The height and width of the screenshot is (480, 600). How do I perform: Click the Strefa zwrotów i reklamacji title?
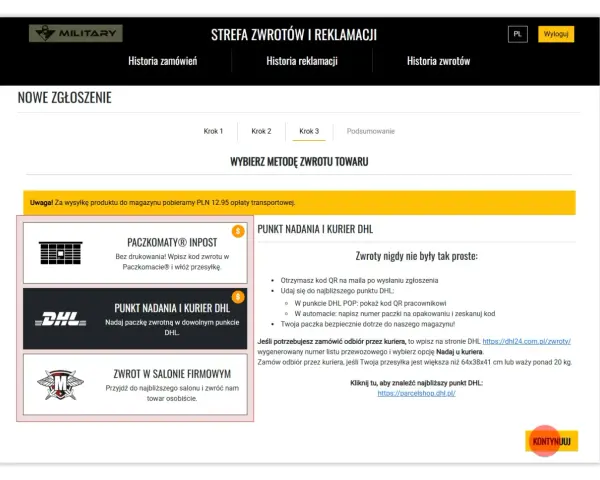tap(294, 34)
